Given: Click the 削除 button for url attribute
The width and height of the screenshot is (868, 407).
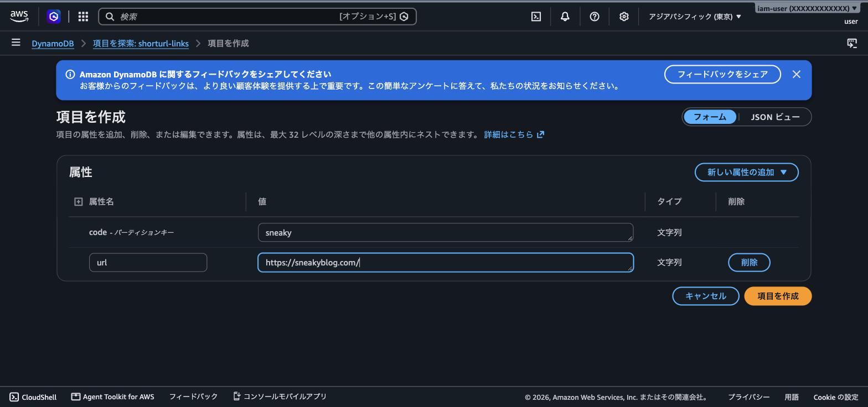Looking at the screenshot, I should coord(749,263).
